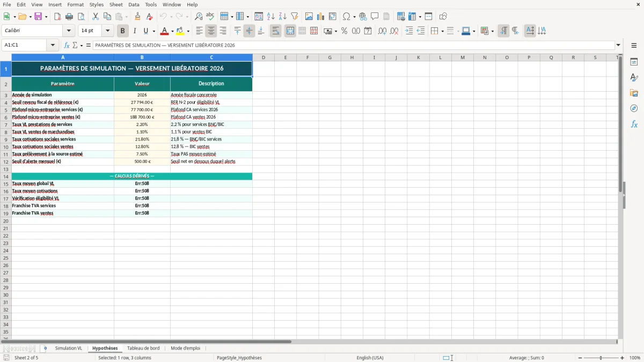This screenshot has width=644, height=362.
Task: Open Font Color dropdown arrow
Action: click(x=172, y=31)
